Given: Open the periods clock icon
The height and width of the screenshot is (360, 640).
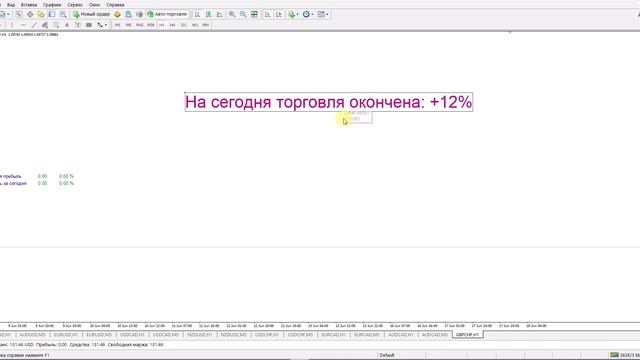Looking at the screenshot, I should tap(306, 14).
